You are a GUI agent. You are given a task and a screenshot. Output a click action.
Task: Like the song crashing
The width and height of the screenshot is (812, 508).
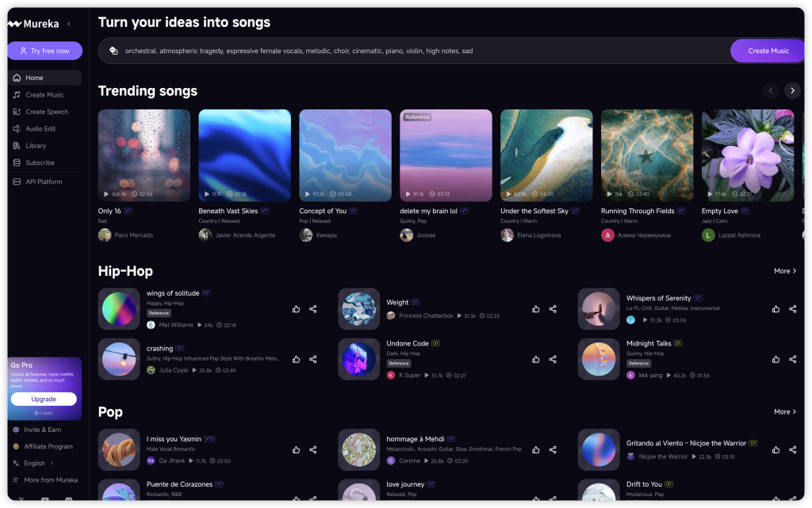(296, 359)
